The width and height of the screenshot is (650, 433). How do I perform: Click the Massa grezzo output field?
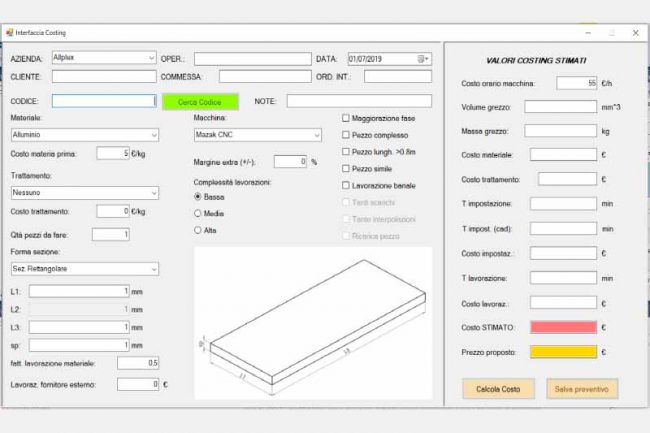click(x=560, y=131)
